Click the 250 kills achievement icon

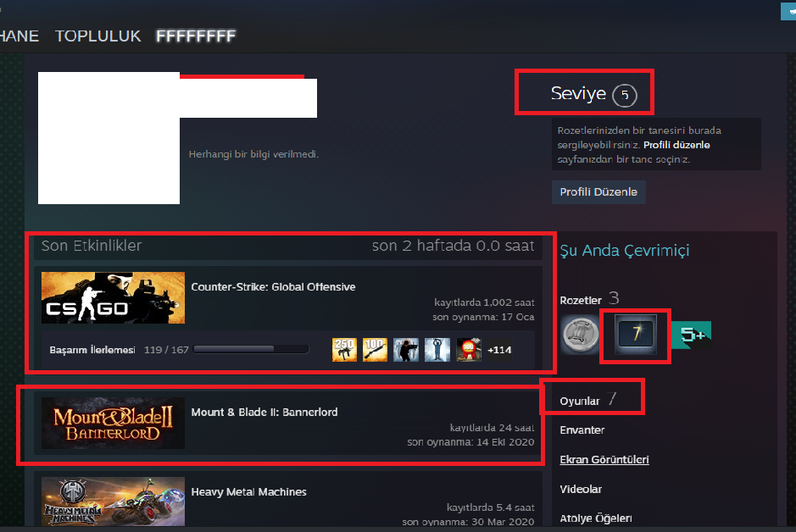point(344,349)
